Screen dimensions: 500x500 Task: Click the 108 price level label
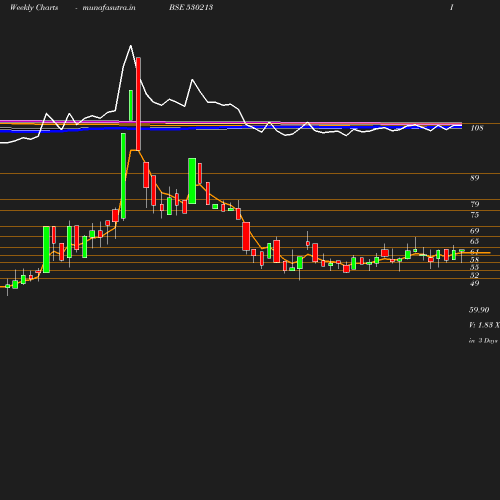pyautogui.click(x=477, y=128)
